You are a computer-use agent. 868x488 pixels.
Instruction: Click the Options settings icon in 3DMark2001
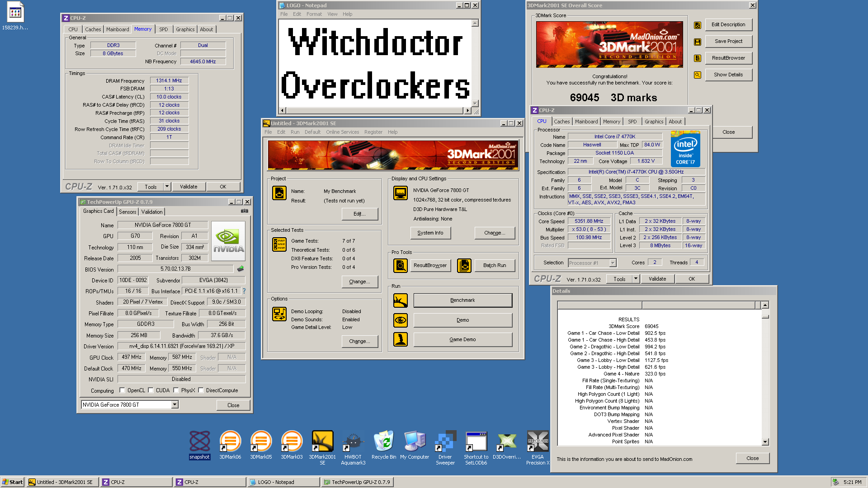coord(279,314)
